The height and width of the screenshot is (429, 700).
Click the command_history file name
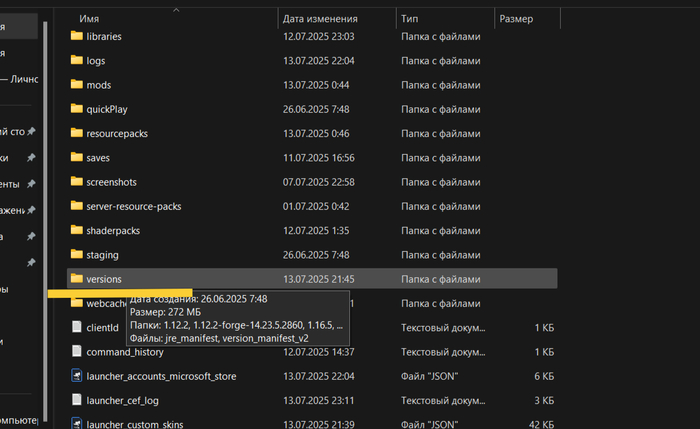click(125, 351)
